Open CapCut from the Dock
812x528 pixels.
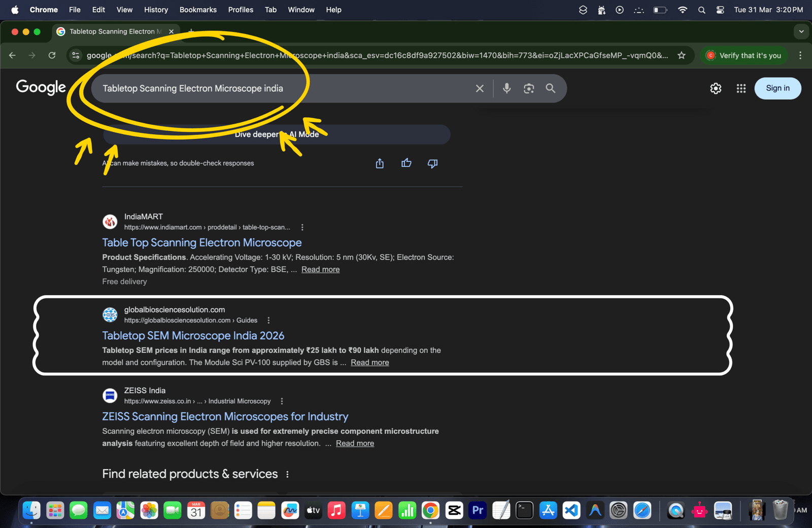454,510
